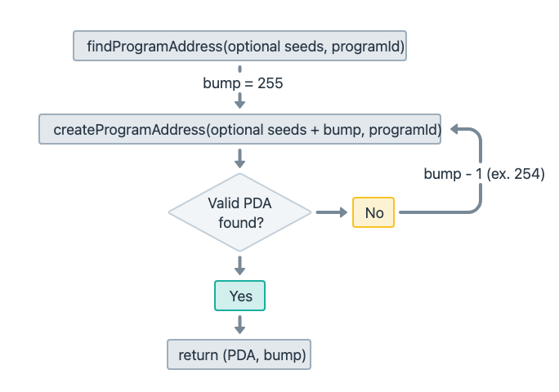Select the yellow No box
Image resolution: width=559 pixels, height=392 pixels.
pos(373,213)
